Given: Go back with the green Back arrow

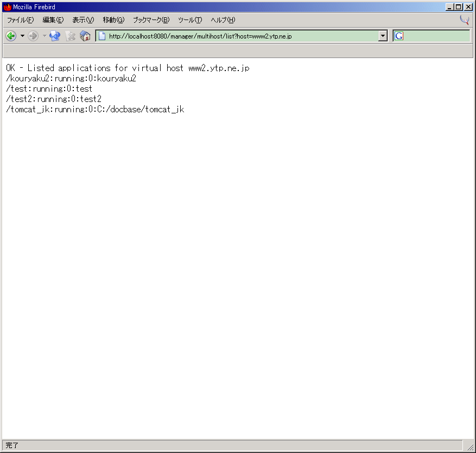Looking at the screenshot, I should 11,36.
